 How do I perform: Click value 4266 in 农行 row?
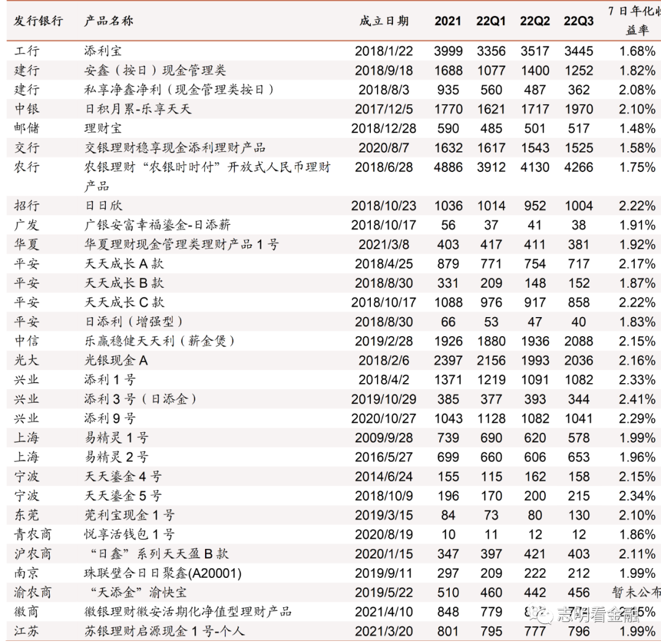coord(579,168)
